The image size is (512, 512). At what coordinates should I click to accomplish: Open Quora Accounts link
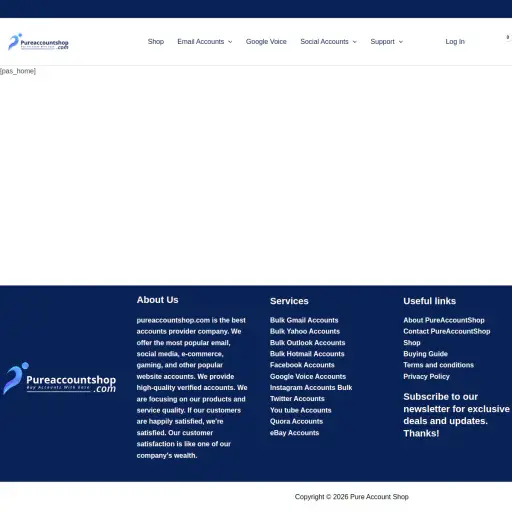pyautogui.click(x=296, y=421)
